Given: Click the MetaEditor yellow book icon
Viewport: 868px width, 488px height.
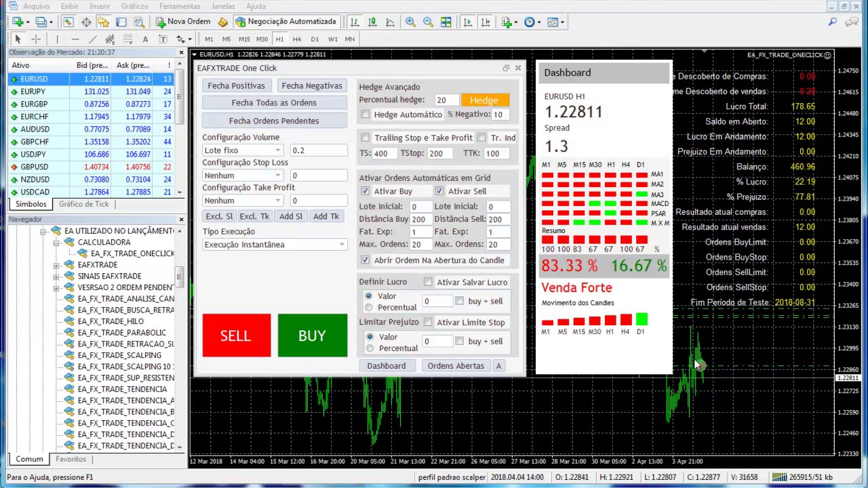Looking at the screenshot, I should click(x=222, y=22).
